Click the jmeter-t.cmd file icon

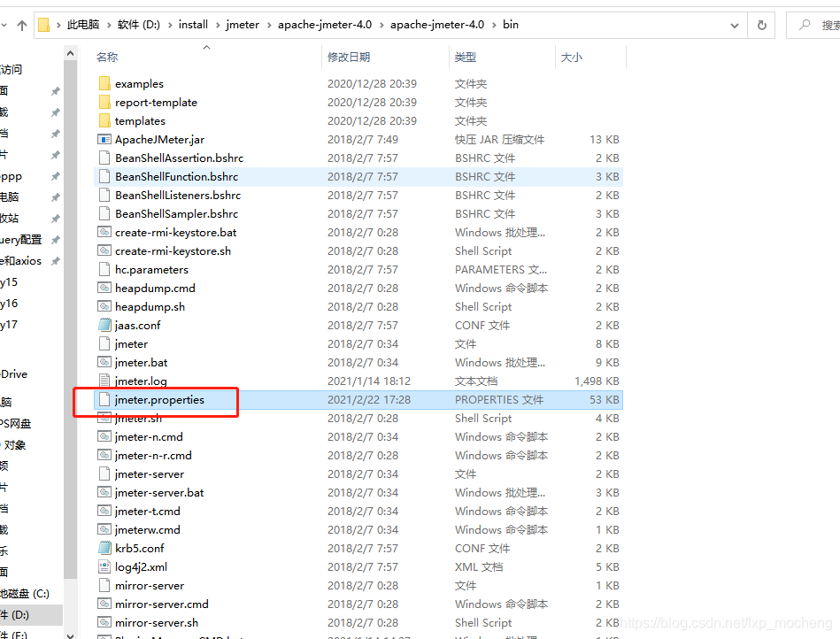[x=104, y=511]
